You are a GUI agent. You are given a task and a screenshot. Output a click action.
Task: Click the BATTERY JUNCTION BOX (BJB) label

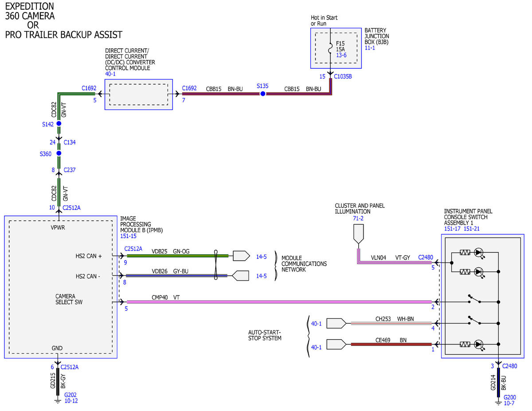(x=377, y=36)
